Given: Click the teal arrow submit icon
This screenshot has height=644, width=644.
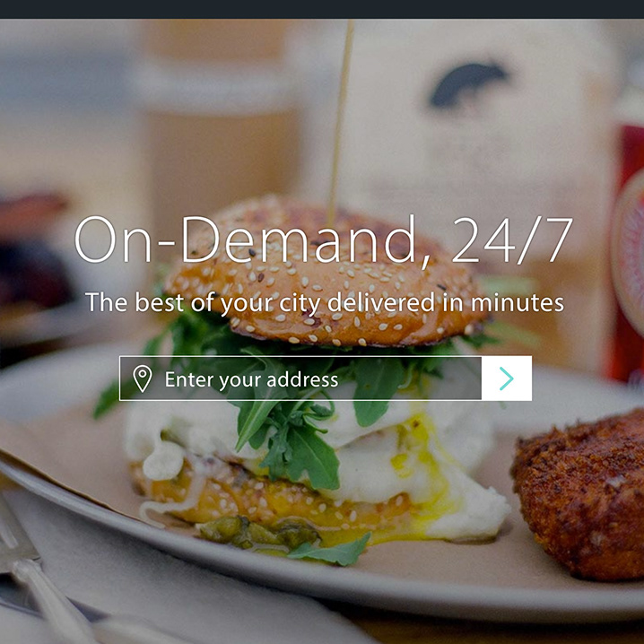Looking at the screenshot, I should click(x=507, y=379).
